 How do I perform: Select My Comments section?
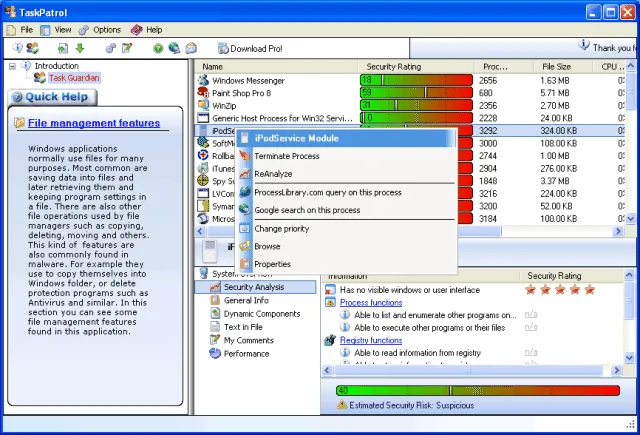pos(249,340)
